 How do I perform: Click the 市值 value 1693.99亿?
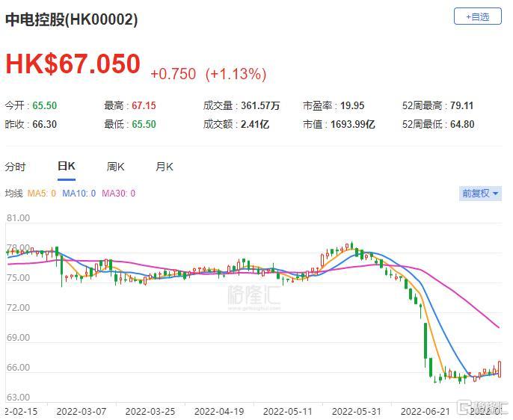click(353, 124)
